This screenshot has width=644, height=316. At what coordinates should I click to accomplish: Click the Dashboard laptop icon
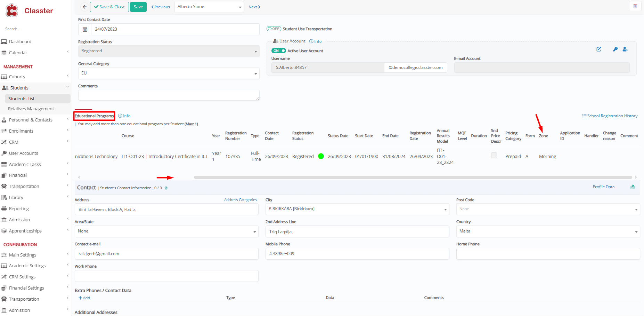(x=4, y=41)
